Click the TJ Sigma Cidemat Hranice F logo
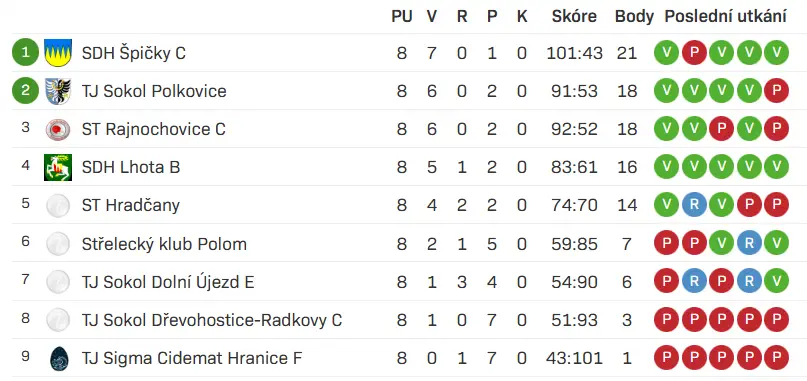 pyautogui.click(x=58, y=358)
